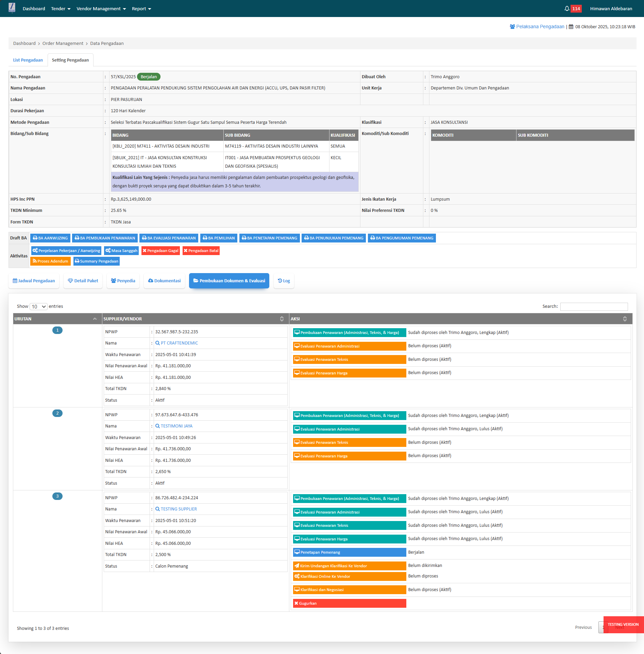The width and height of the screenshot is (644, 654).
Task: Click magnifier icon beside TESTIMONI JAYA
Action: 157,426
